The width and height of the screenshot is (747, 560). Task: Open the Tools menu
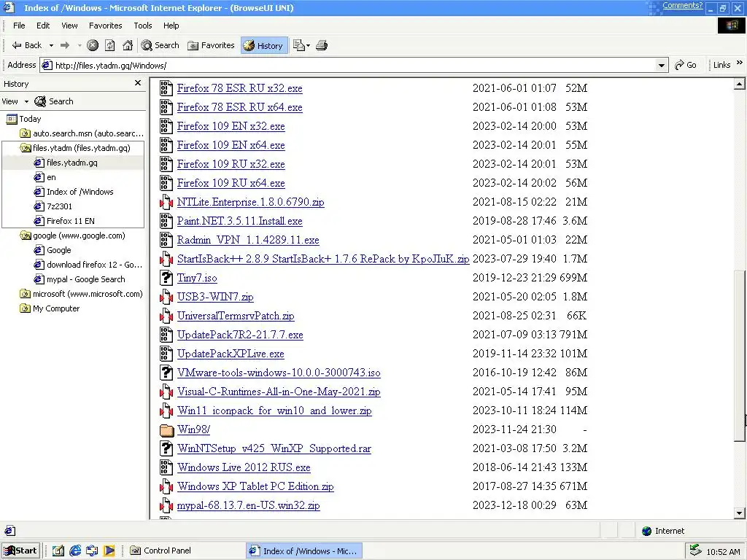pos(142,26)
